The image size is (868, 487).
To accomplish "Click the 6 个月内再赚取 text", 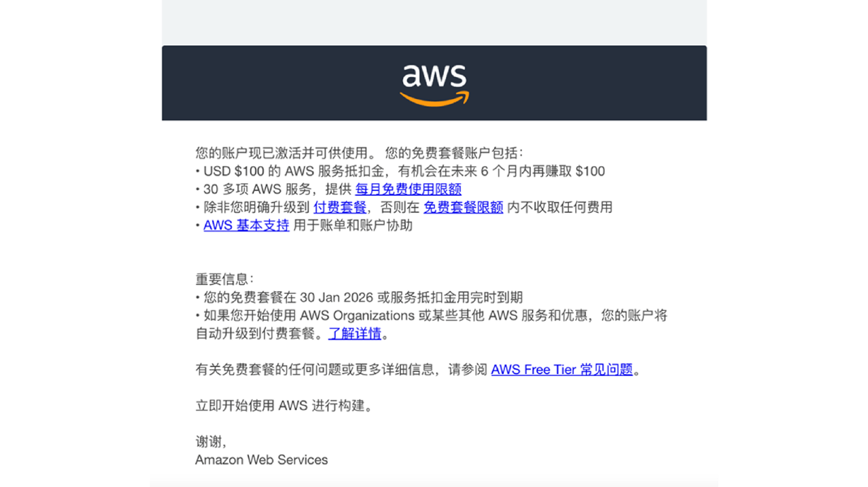I will click(526, 171).
